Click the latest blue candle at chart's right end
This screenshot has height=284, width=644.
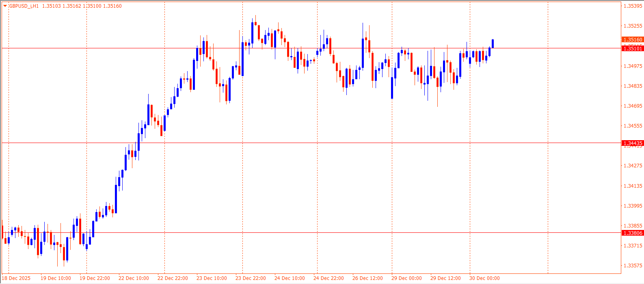click(493, 43)
